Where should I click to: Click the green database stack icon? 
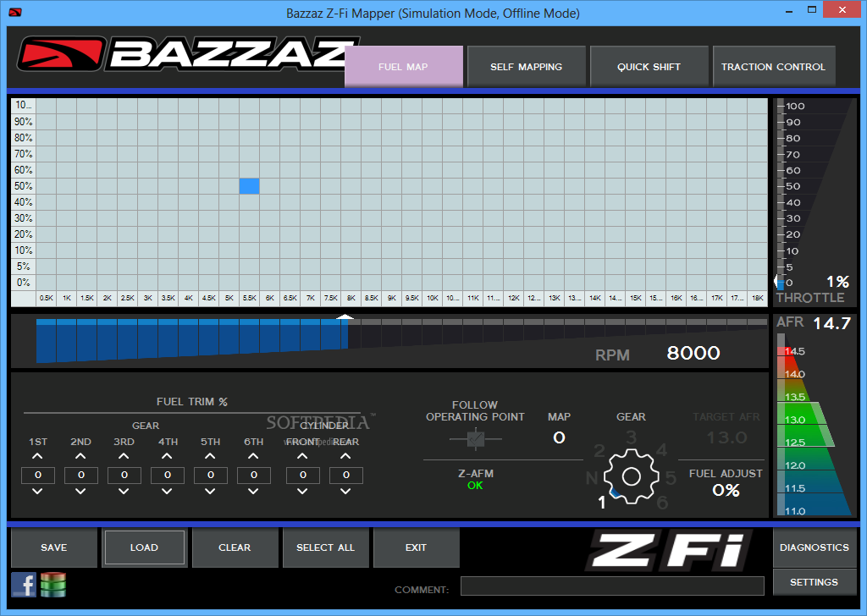click(53, 585)
